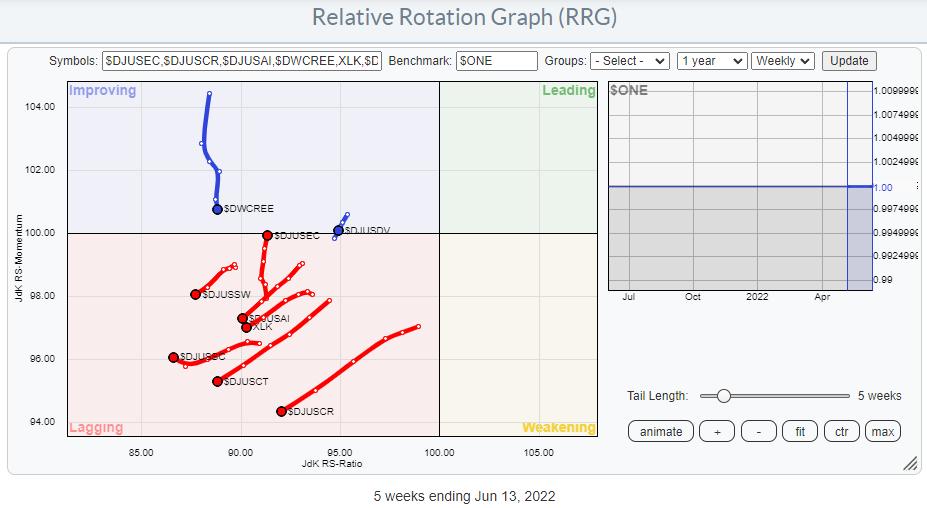Select the $DJUSDV blue data point
The image size is (927, 508).
click(x=338, y=230)
